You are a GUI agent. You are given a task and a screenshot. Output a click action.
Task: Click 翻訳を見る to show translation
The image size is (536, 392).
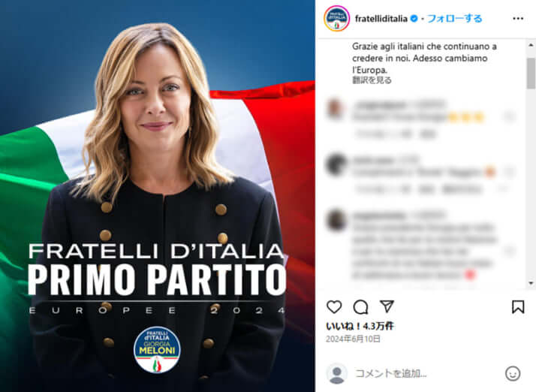372,80
